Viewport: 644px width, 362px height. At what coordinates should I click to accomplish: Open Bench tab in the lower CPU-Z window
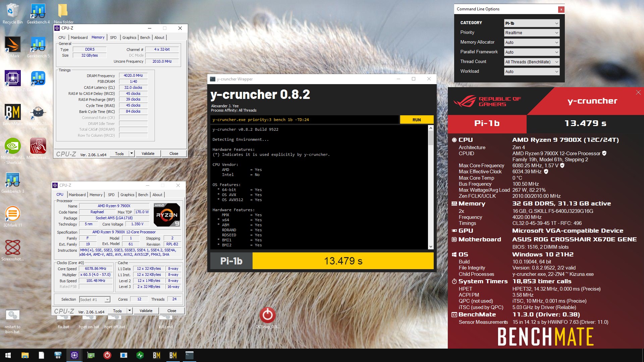click(143, 195)
